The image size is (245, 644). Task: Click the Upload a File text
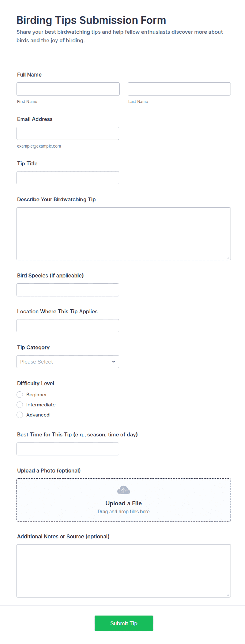pos(124,503)
